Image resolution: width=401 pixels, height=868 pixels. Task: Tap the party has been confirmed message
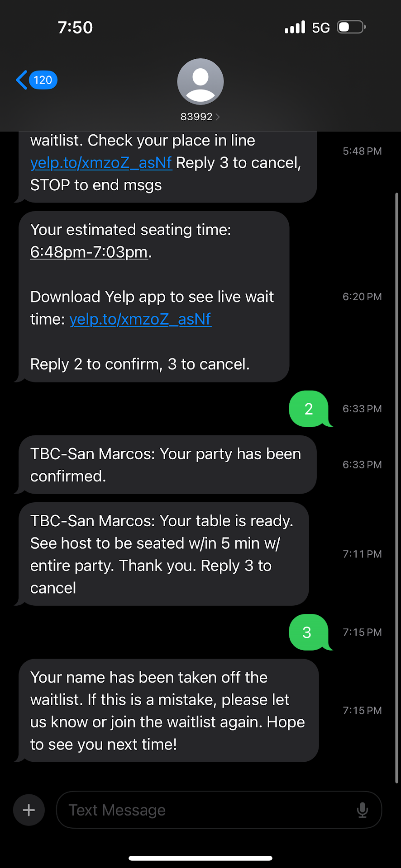coord(166,465)
